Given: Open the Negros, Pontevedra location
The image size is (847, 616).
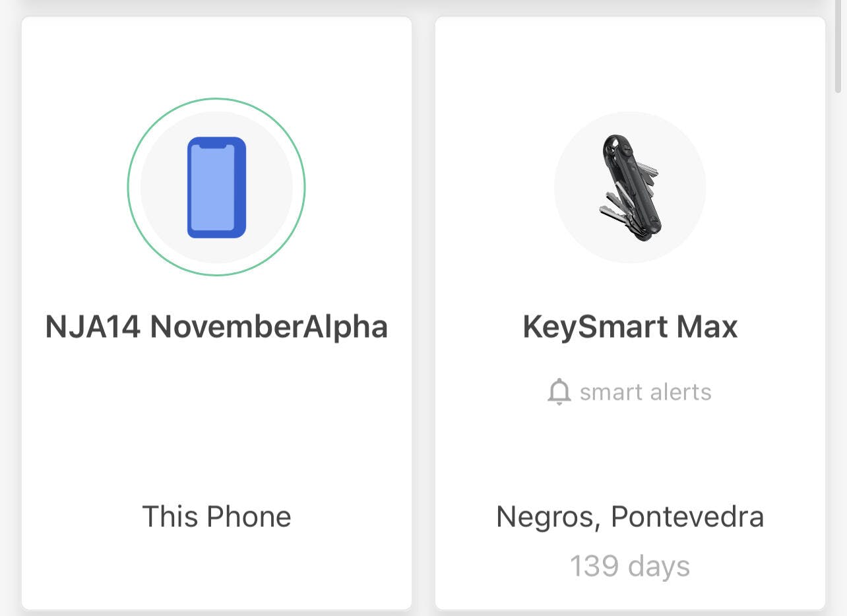Looking at the screenshot, I should tap(630, 516).
